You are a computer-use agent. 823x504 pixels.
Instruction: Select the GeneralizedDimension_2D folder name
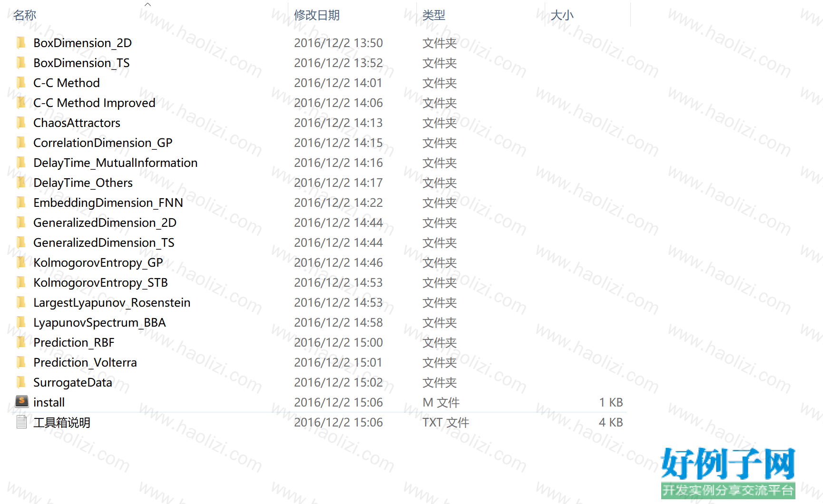point(105,223)
